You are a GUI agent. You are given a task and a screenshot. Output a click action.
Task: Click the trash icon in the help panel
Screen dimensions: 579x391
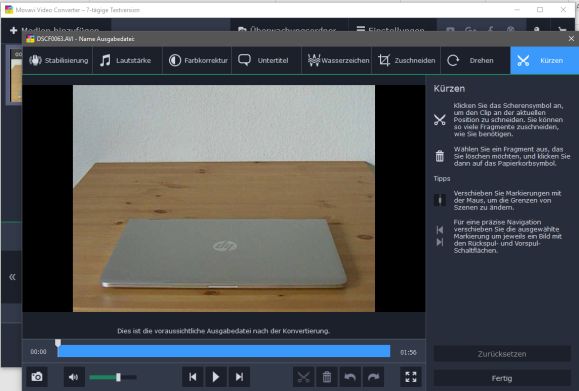coord(439,156)
